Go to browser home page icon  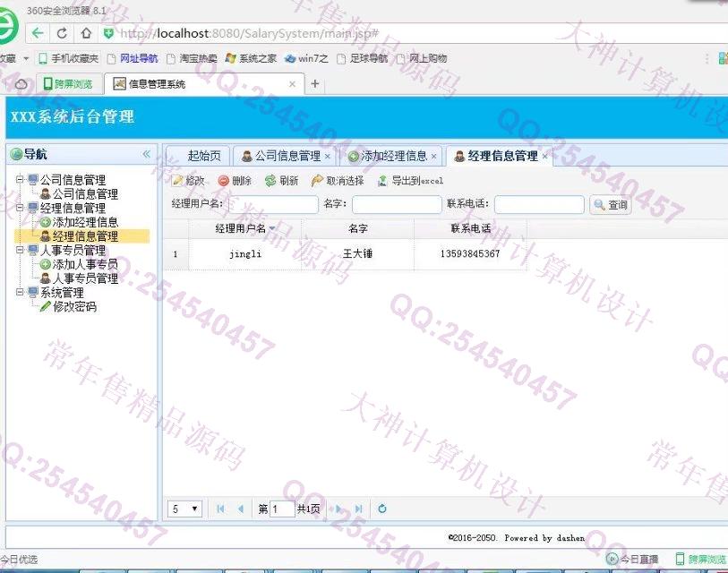click(86, 33)
